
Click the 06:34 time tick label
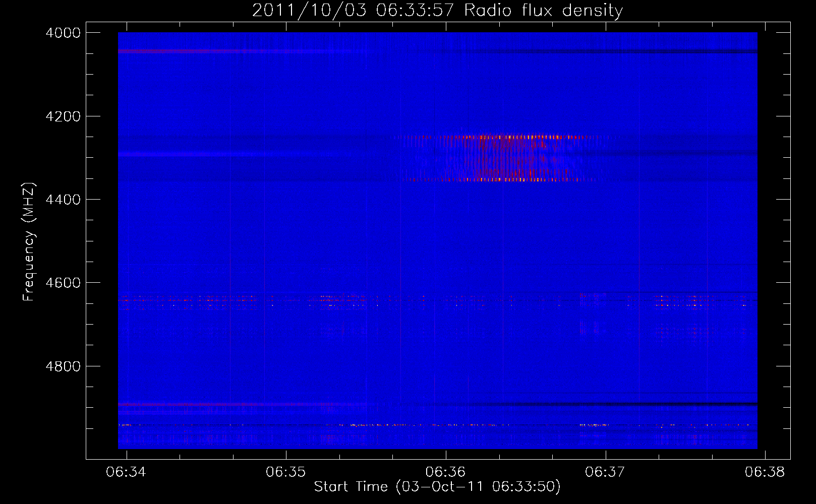coord(126,472)
